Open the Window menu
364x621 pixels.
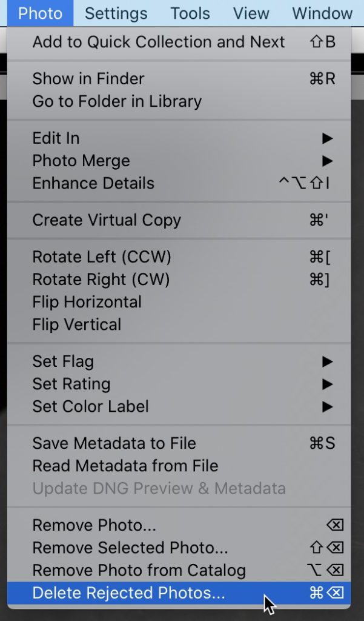tap(322, 13)
